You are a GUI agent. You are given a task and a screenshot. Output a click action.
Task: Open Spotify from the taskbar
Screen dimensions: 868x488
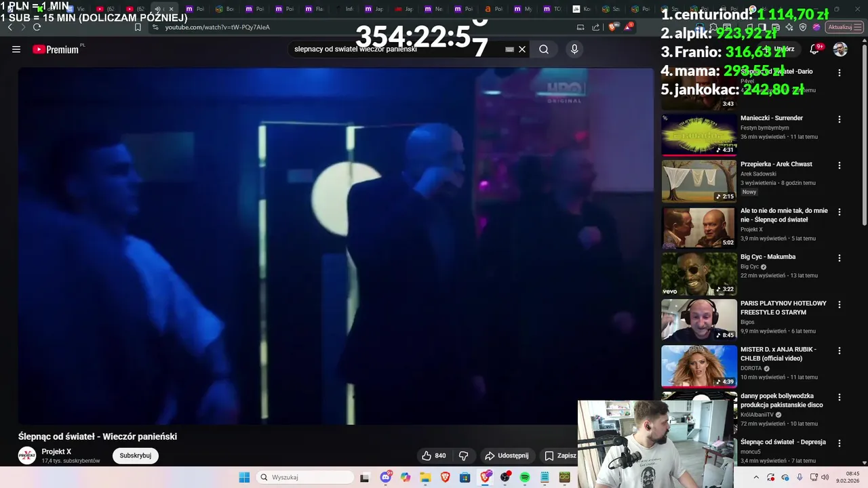tap(525, 477)
